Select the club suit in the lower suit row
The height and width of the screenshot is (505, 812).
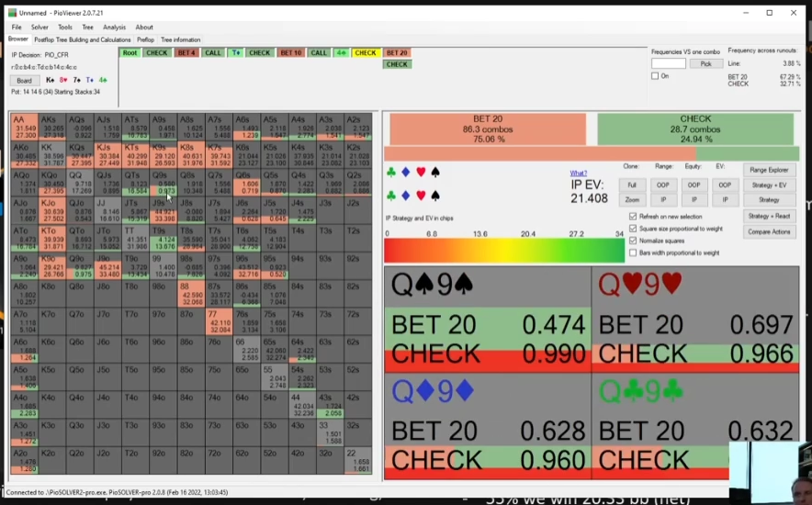[x=391, y=196]
